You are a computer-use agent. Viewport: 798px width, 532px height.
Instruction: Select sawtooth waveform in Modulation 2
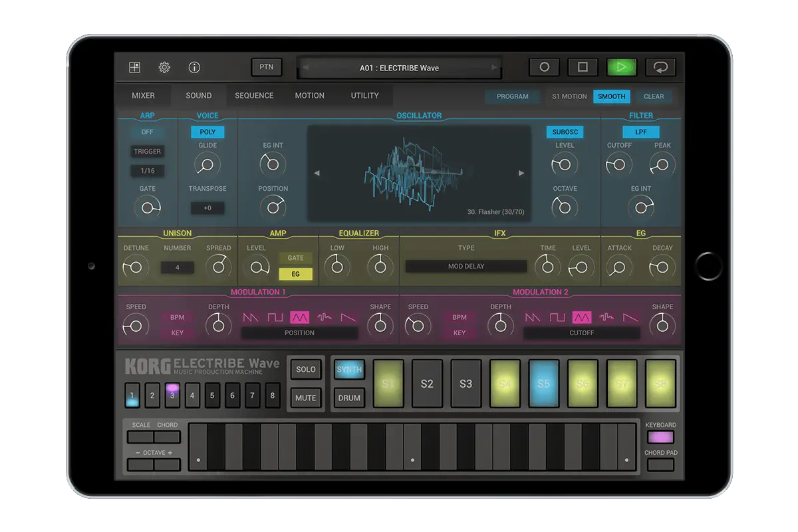(x=533, y=317)
